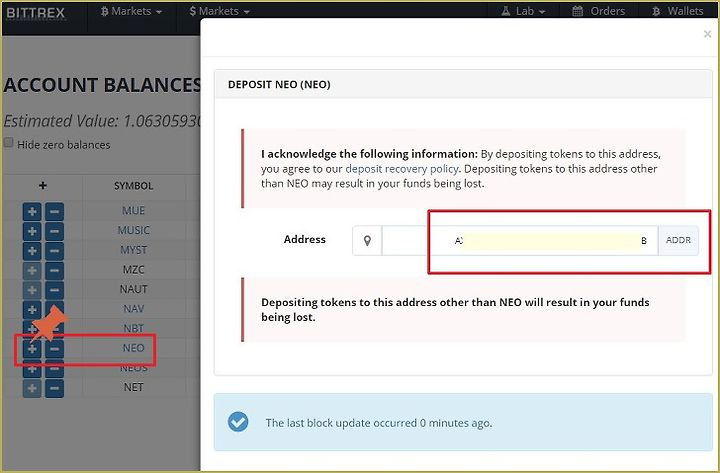Open the deposit recovery policy link
This screenshot has width=720, height=473.
(402, 169)
